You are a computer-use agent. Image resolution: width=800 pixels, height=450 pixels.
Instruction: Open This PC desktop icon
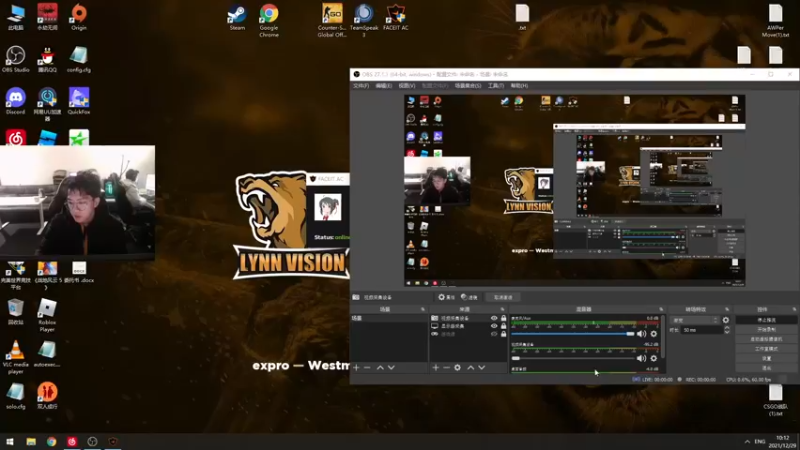click(15, 17)
